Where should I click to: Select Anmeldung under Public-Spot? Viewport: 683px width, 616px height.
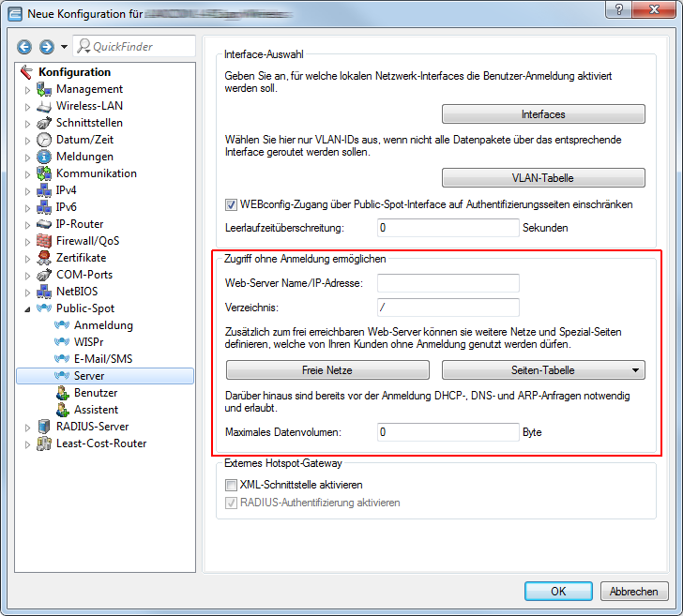coord(103,325)
